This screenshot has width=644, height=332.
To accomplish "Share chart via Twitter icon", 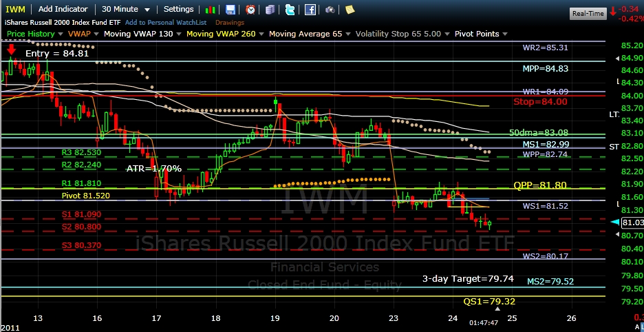I will pyautogui.click(x=290, y=10).
